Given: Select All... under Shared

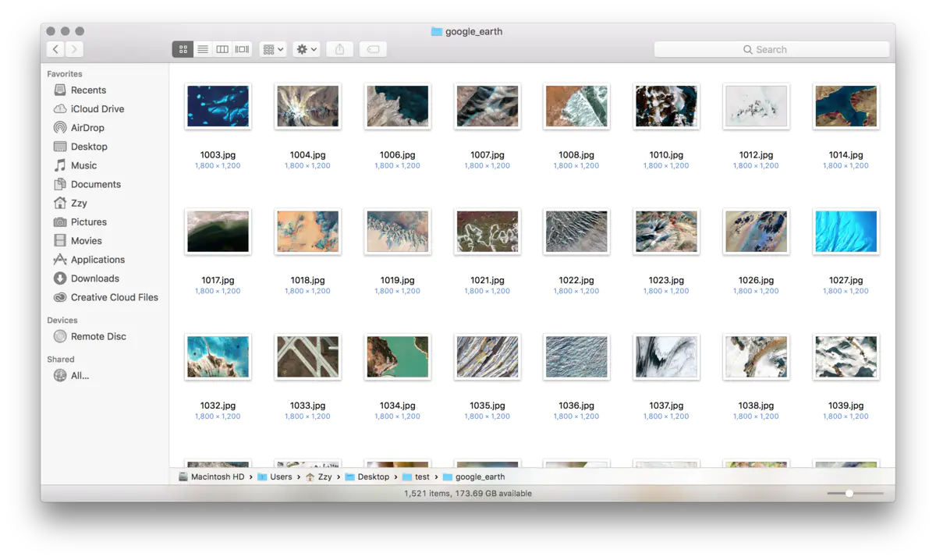Looking at the screenshot, I should 80,376.
